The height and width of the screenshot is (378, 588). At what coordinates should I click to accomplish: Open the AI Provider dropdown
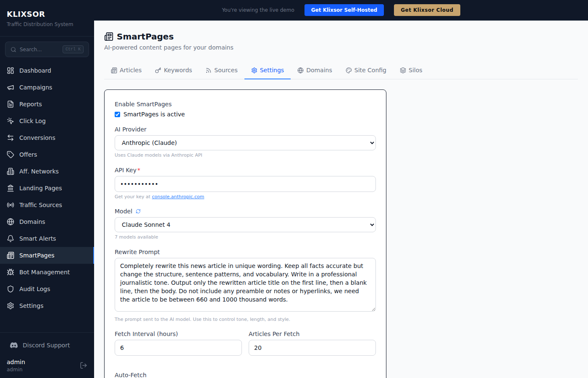click(245, 143)
